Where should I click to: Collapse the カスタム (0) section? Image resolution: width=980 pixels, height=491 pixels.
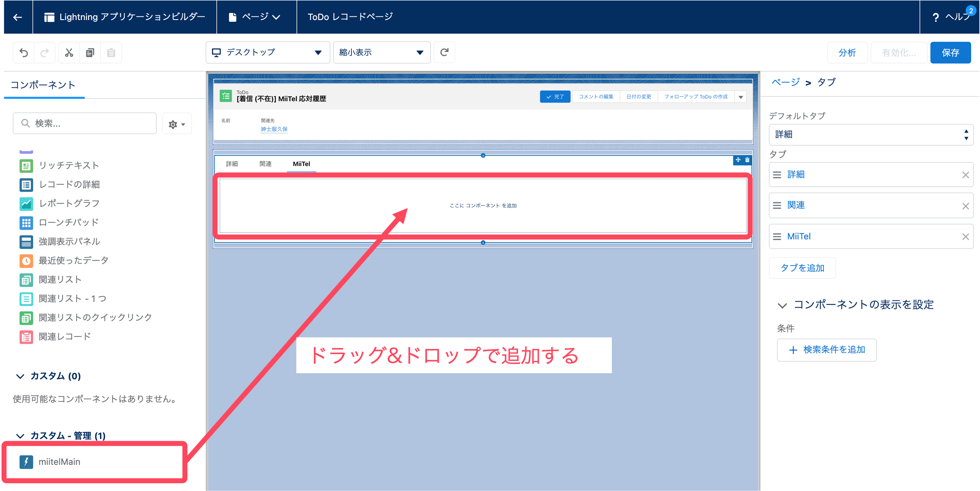(20, 376)
